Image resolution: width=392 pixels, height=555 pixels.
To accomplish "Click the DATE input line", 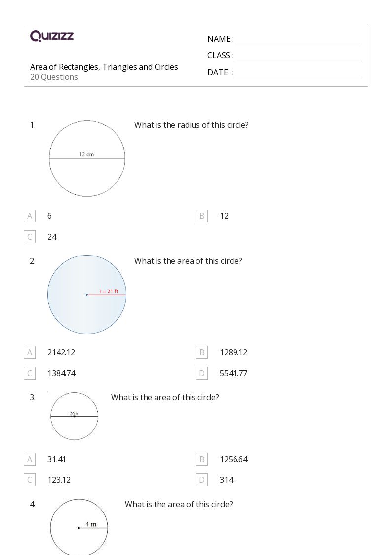I will click(299, 73).
